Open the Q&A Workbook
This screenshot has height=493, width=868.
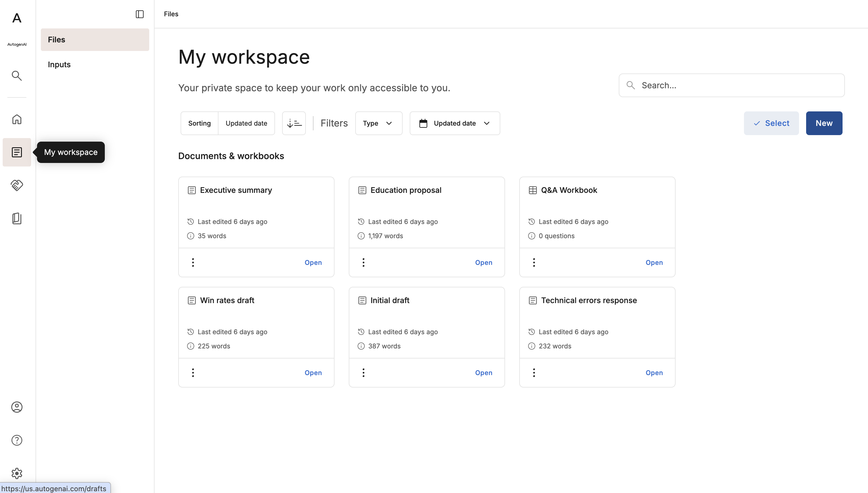tap(654, 262)
